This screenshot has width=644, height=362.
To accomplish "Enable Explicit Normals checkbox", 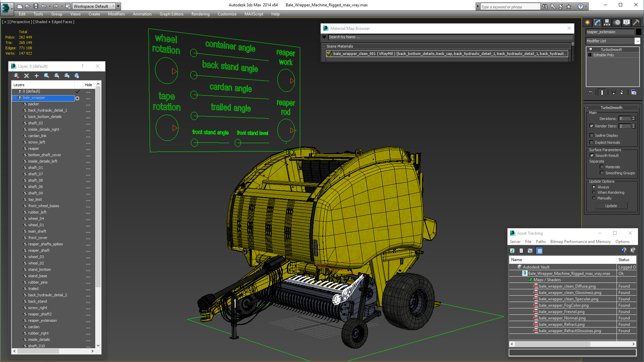I will tap(592, 142).
